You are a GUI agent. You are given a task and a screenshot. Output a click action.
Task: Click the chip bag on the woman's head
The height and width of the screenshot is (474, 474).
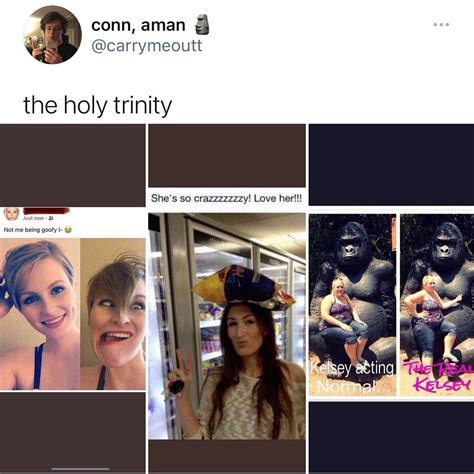243,287
